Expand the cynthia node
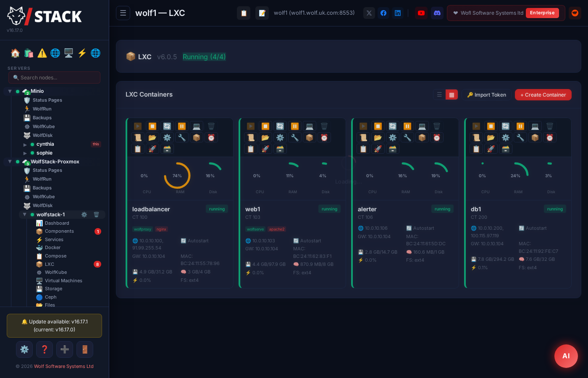 [25, 144]
